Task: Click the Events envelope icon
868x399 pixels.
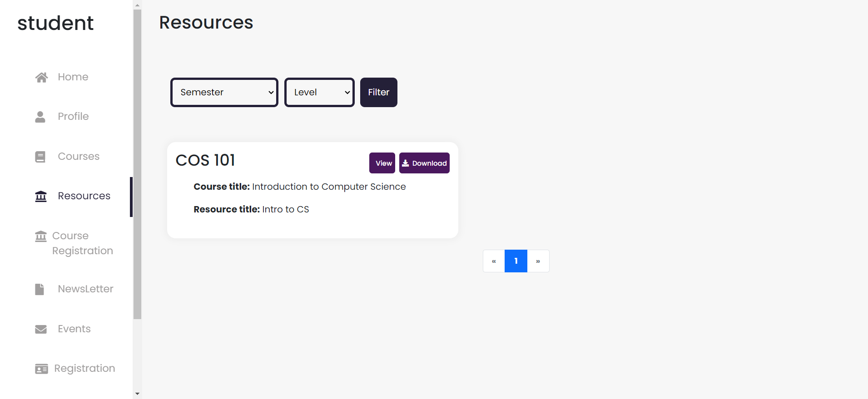Action: tap(40, 329)
